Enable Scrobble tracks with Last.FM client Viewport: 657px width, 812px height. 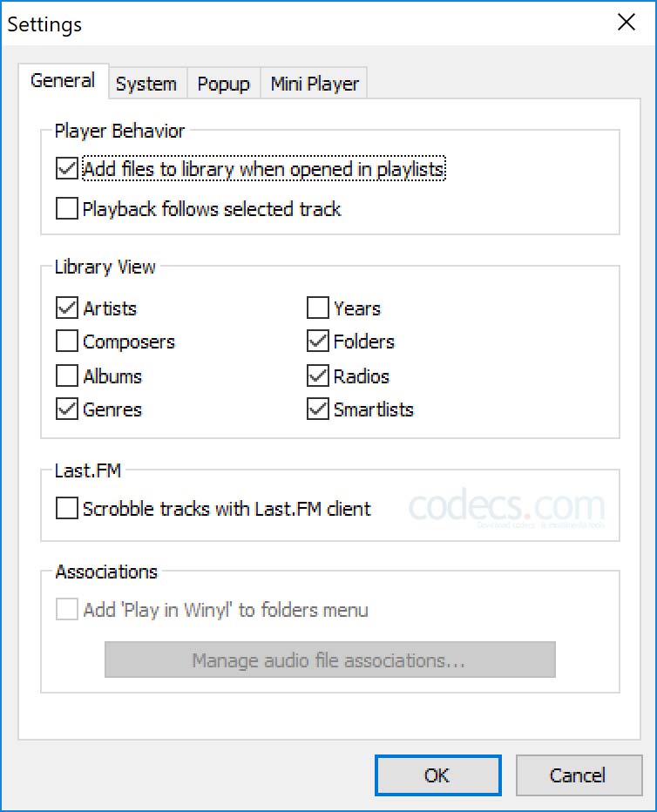pyautogui.click(x=67, y=509)
